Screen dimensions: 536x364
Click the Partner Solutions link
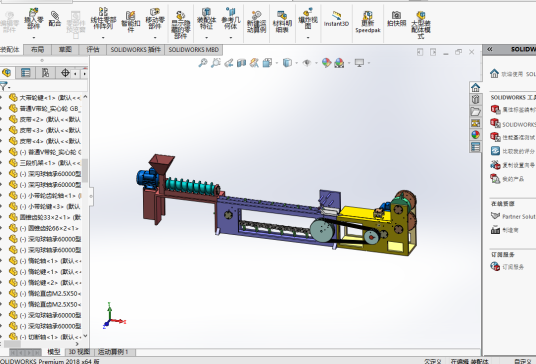(513, 216)
